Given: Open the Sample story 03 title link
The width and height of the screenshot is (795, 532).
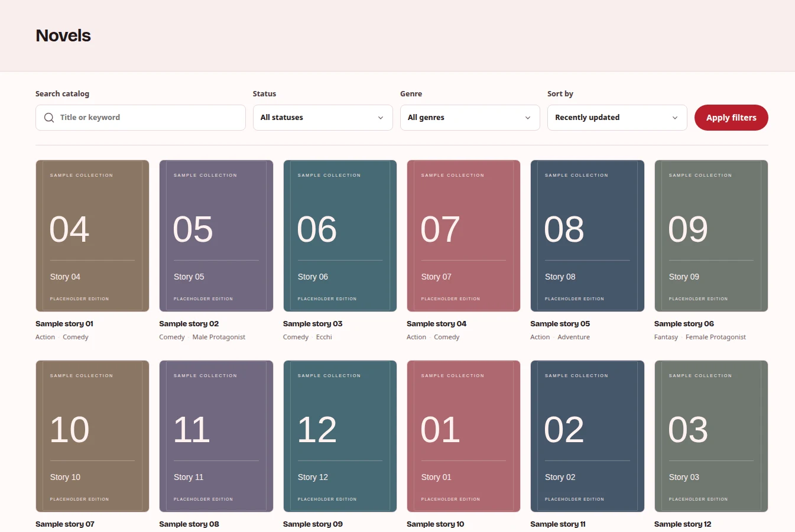Looking at the screenshot, I should [x=313, y=324].
